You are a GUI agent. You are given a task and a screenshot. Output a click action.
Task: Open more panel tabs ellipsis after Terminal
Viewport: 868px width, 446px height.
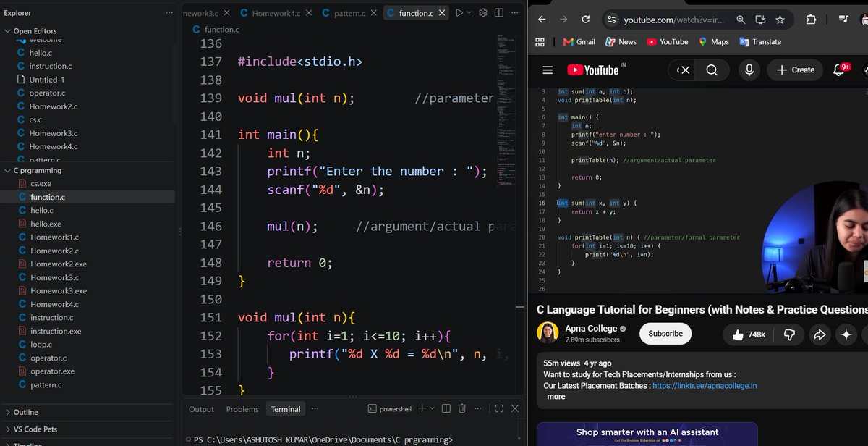pos(315,408)
